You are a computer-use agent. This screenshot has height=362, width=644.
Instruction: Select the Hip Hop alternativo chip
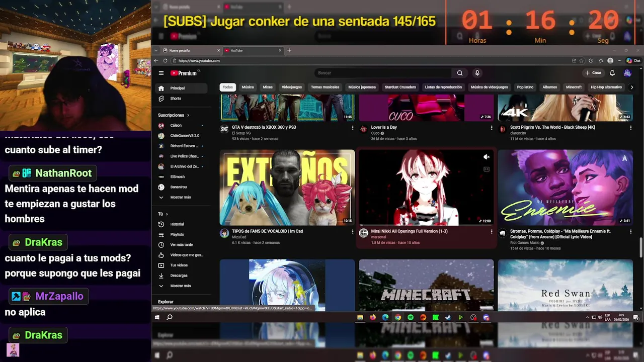pos(606,87)
